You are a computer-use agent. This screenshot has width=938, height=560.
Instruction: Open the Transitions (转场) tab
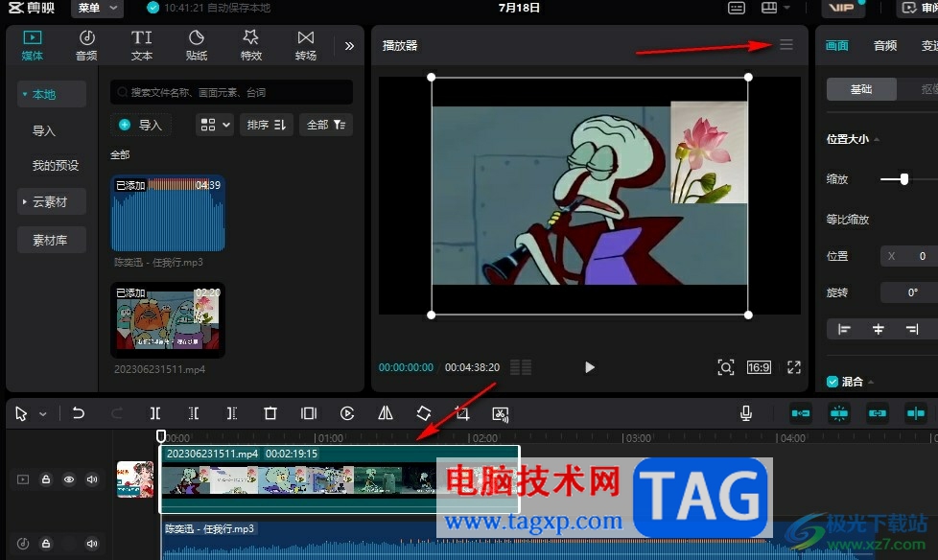[306, 45]
